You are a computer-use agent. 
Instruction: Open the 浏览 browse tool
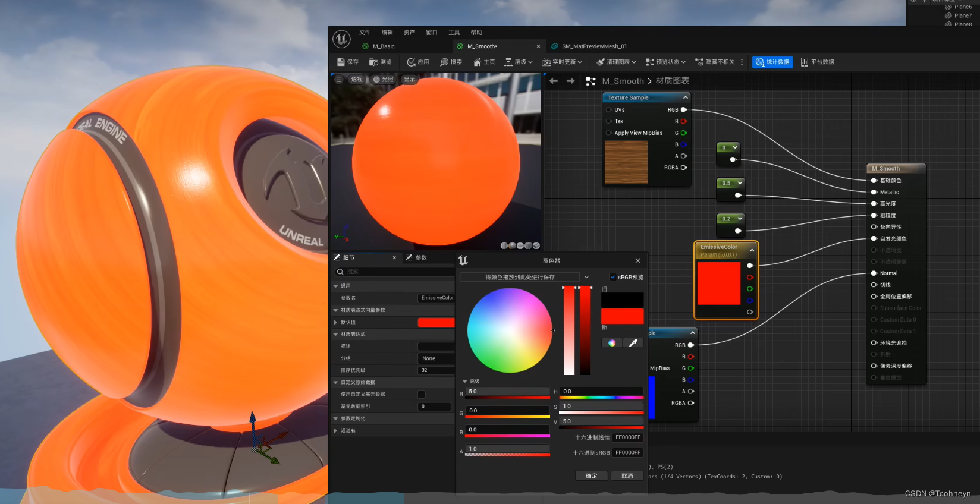380,62
